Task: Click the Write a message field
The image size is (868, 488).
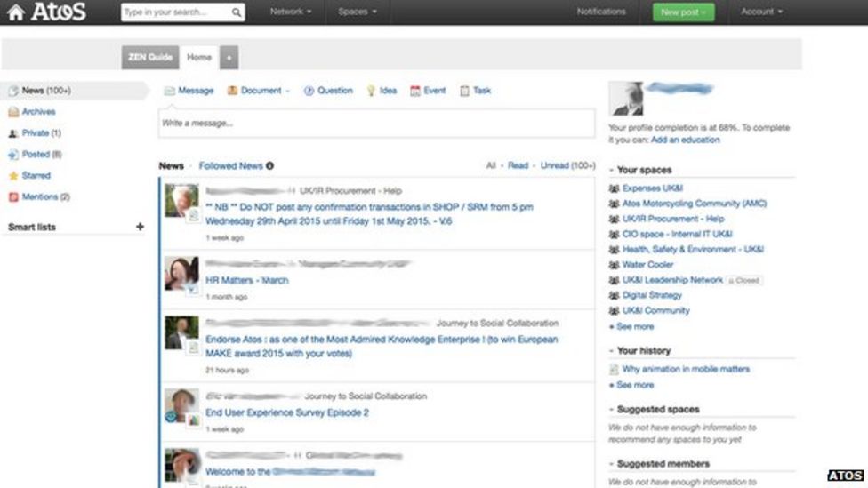Action: [x=376, y=124]
